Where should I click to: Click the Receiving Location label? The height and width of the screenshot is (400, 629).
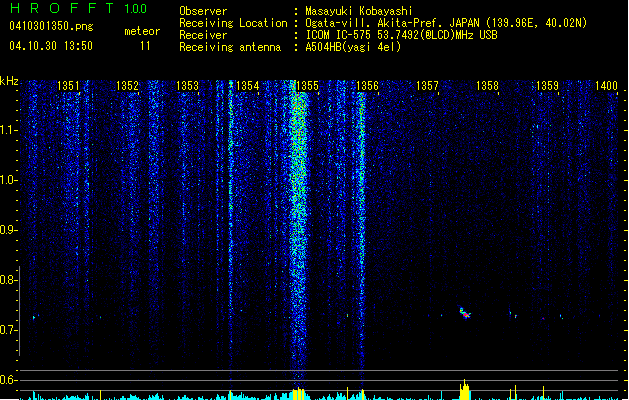[x=233, y=23]
